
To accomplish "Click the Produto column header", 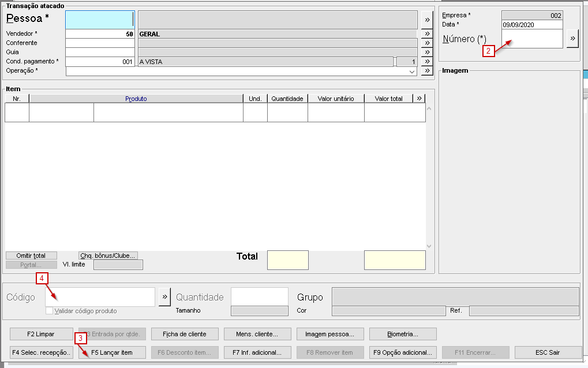I will point(136,99).
